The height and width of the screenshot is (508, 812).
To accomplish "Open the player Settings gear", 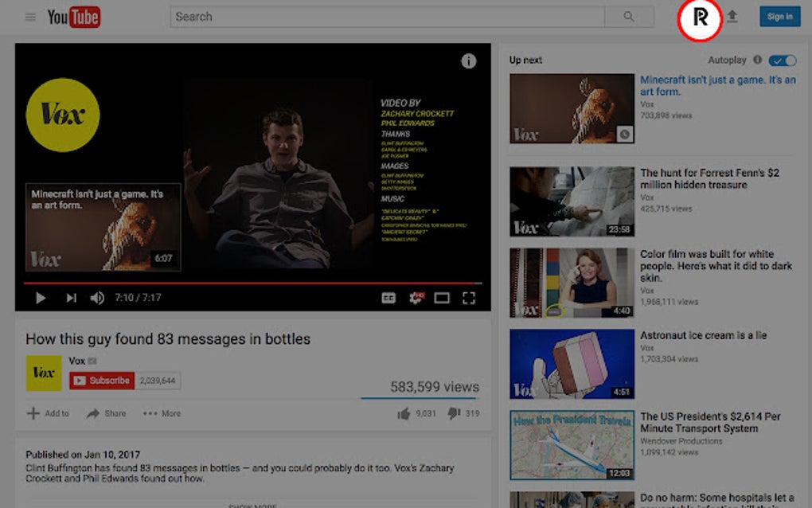I will tap(416, 298).
